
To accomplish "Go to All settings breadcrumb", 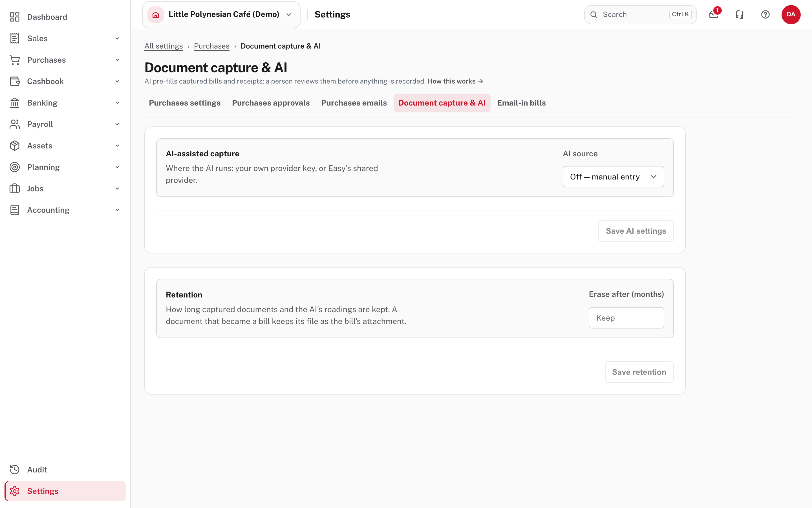I will pyautogui.click(x=164, y=46).
